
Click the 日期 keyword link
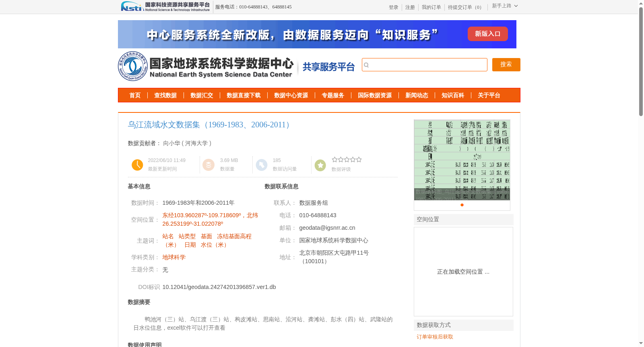(190, 245)
